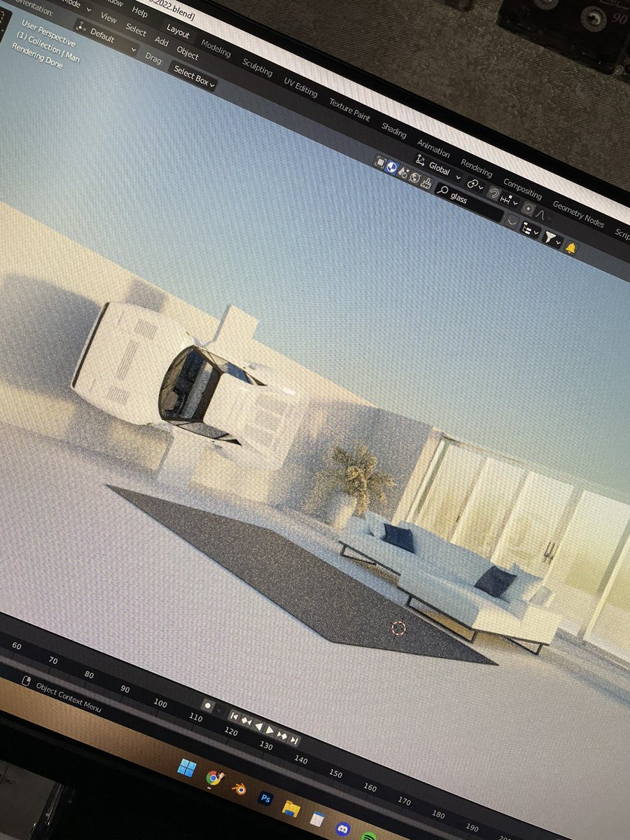Open the pivot point dropdown
This screenshot has height=840, width=630.
(475, 185)
